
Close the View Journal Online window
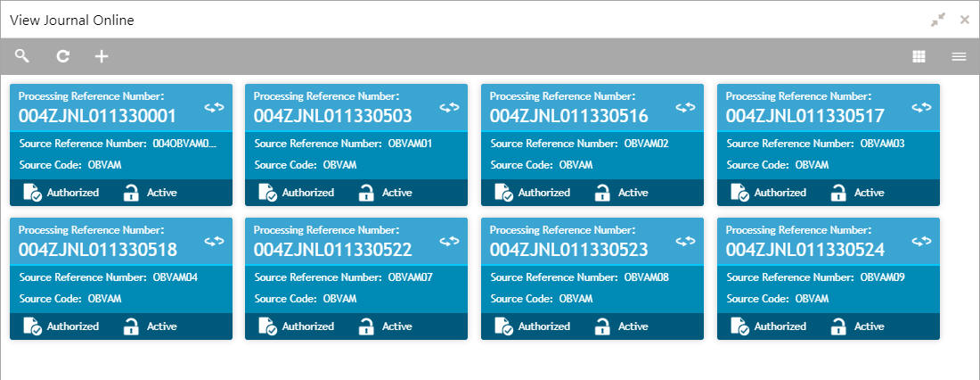pos(965,20)
